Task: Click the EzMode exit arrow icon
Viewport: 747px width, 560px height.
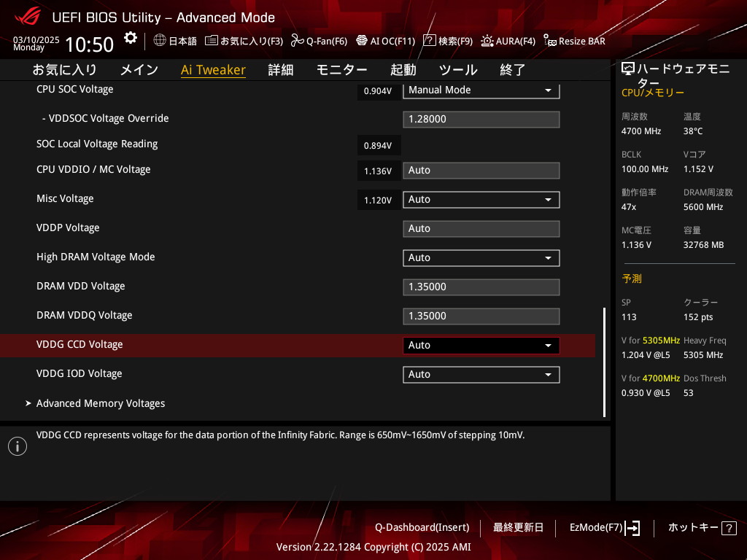Action: [632, 528]
